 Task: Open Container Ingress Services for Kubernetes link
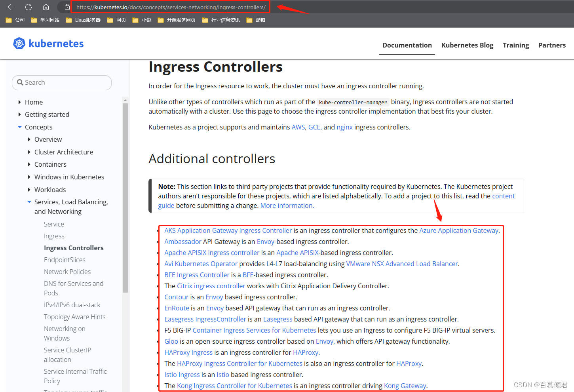(254, 330)
